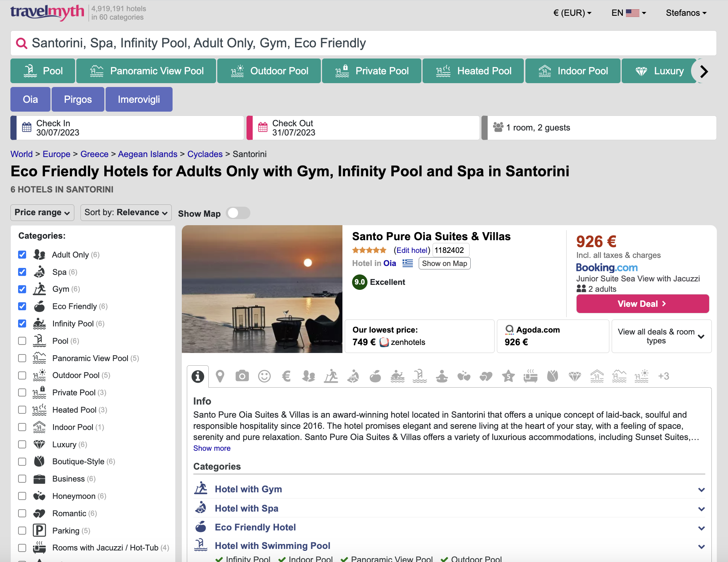The width and height of the screenshot is (728, 562).
Task: Open the location pin tab in hotel tab strip
Action: click(x=220, y=376)
